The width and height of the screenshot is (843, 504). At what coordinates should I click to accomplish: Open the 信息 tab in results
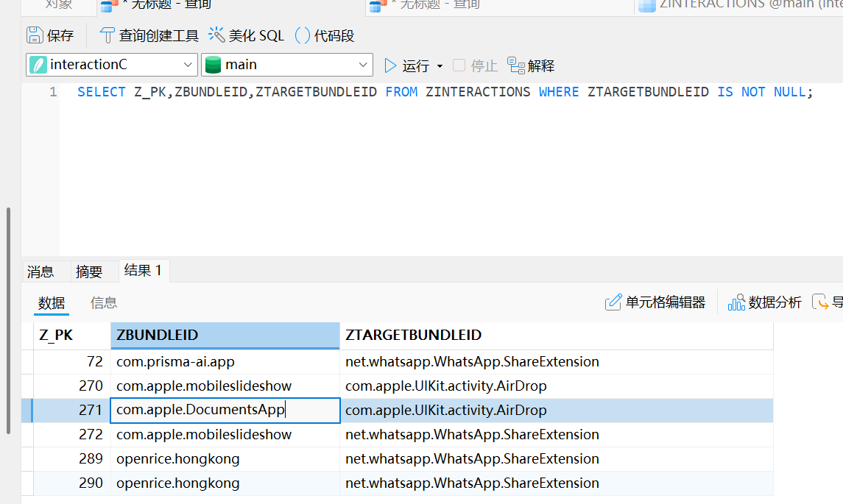click(x=103, y=302)
